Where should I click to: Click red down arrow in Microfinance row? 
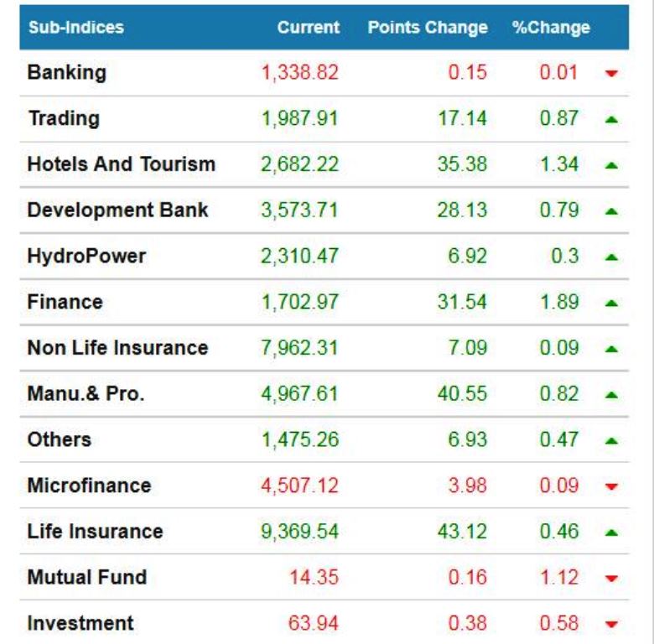[x=610, y=486]
